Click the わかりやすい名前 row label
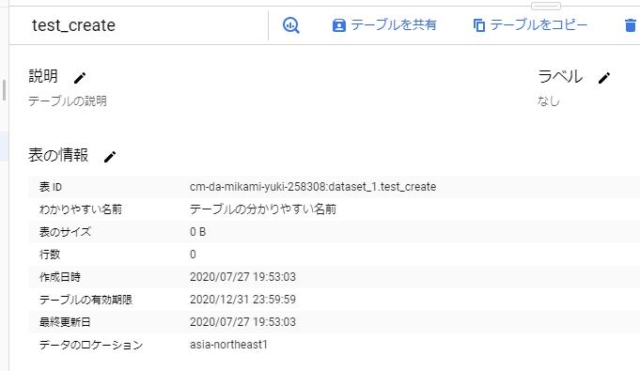 [80, 209]
